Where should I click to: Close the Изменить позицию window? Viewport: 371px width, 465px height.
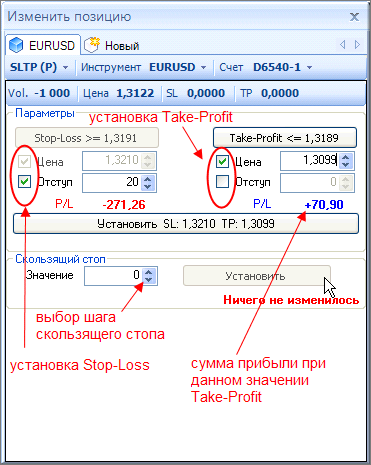tap(354, 17)
